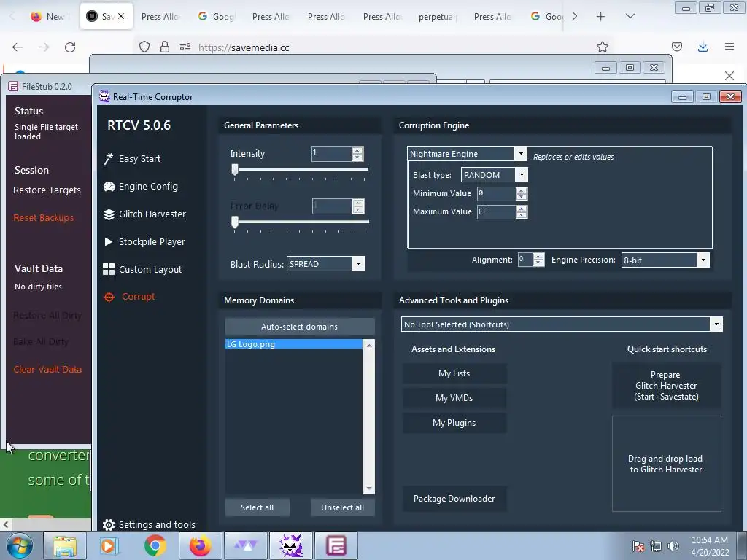Open new Firefox tab plus icon
Screen dimensions: 747x560
[601, 17]
